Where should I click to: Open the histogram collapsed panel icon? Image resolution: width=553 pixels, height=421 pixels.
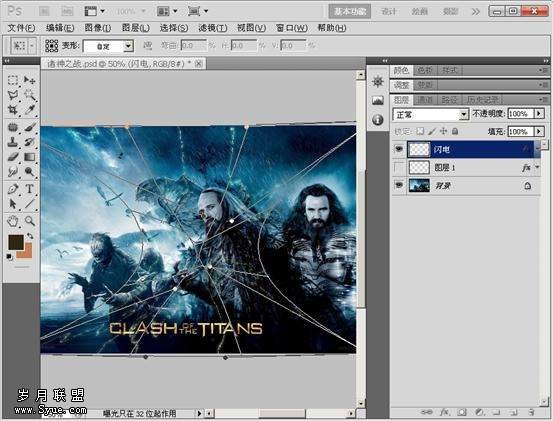point(378,100)
